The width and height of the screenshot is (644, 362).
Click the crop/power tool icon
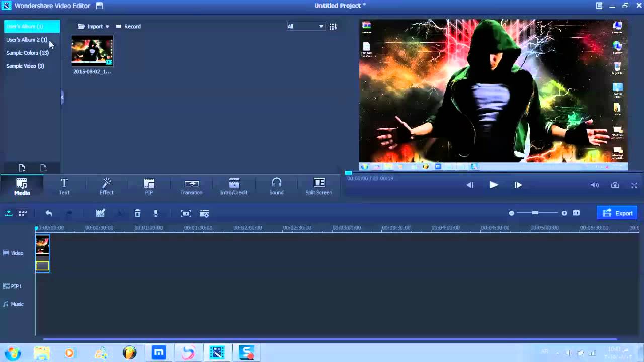186,213
